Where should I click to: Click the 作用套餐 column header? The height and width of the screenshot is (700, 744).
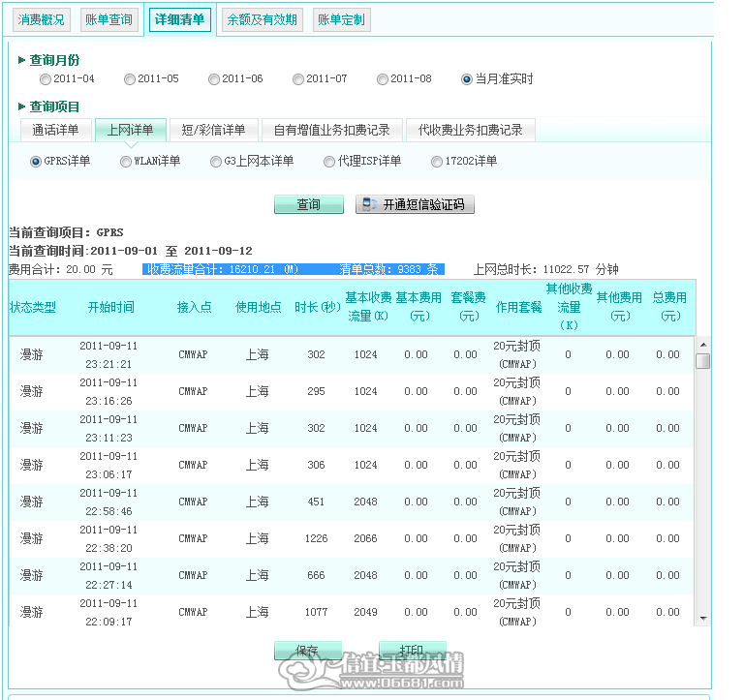[x=518, y=307]
